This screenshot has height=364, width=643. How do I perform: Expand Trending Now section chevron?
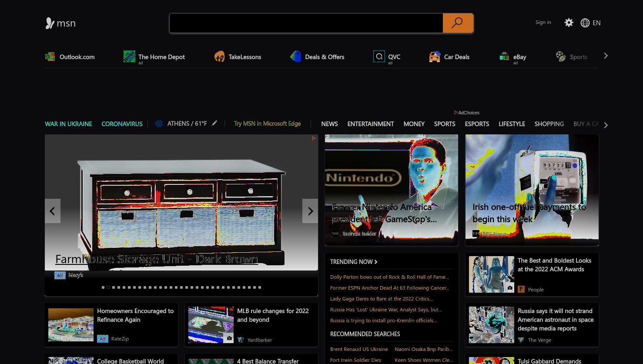pos(376,262)
